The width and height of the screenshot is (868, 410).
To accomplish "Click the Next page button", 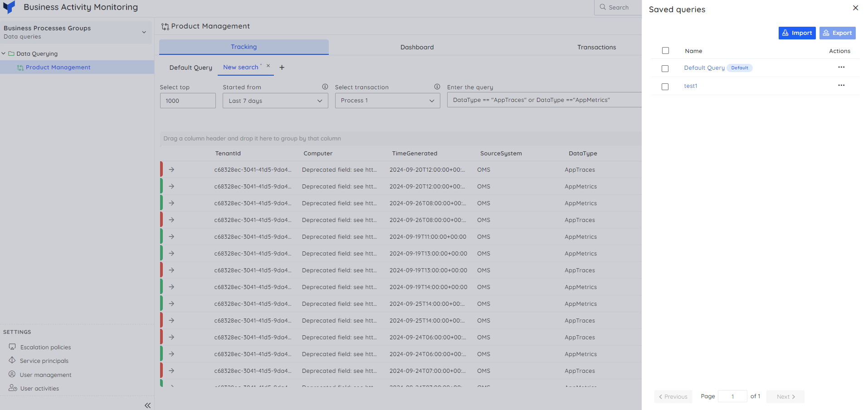I will [x=785, y=396].
